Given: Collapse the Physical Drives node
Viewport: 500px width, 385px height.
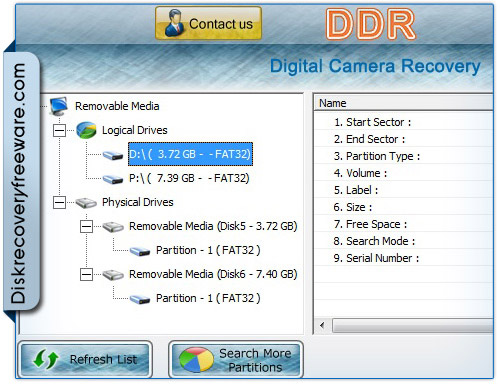Looking at the screenshot, I should tap(60, 202).
